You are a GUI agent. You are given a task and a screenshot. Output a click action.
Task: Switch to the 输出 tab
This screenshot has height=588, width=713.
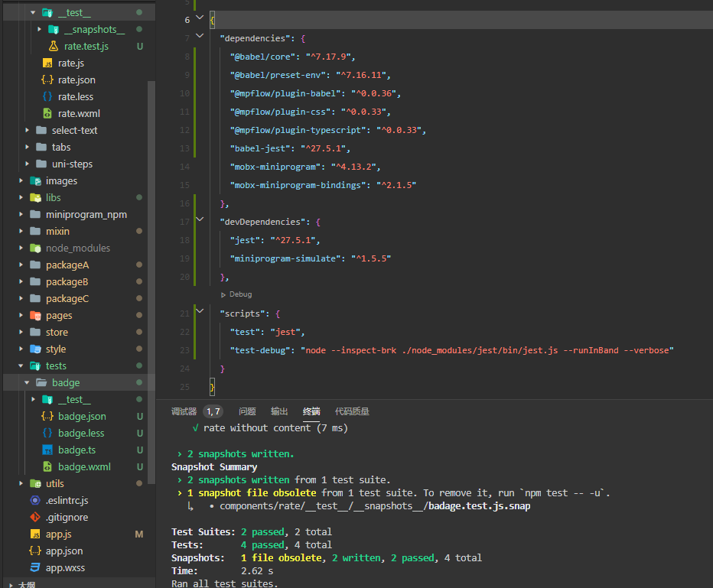(279, 411)
